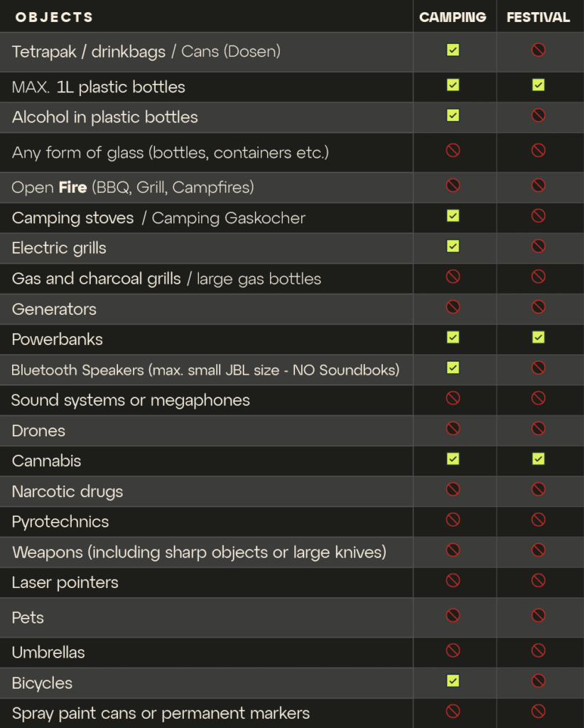
Task: Click the Narcotic drugs row label
Action: (x=67, y=491)
